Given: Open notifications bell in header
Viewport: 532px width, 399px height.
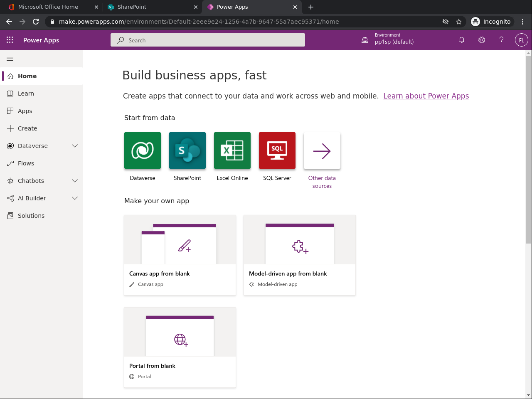Looking at the screenshot, I should [x=462, y=40].
